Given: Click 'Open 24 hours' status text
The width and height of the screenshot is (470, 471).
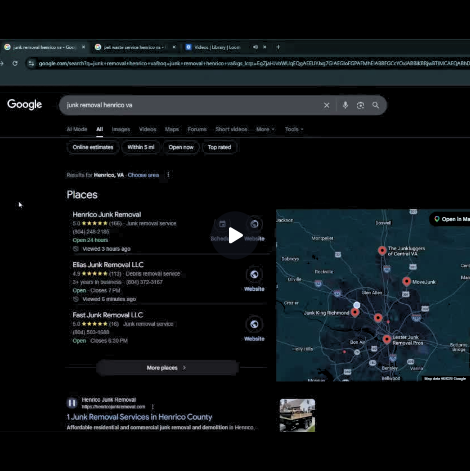Looking at the screenshot, I should coord(90,240).
